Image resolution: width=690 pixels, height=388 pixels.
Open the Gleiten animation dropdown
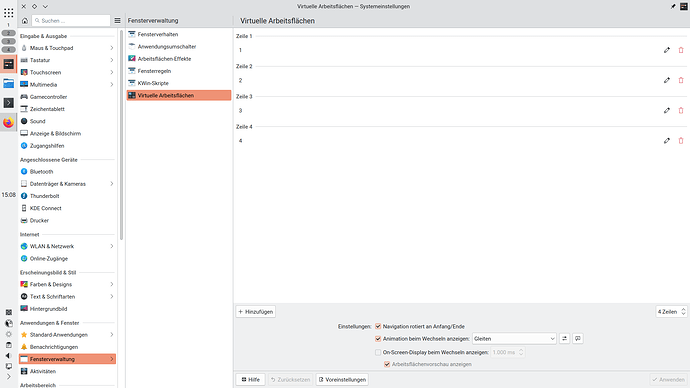(x=514, y=339)
